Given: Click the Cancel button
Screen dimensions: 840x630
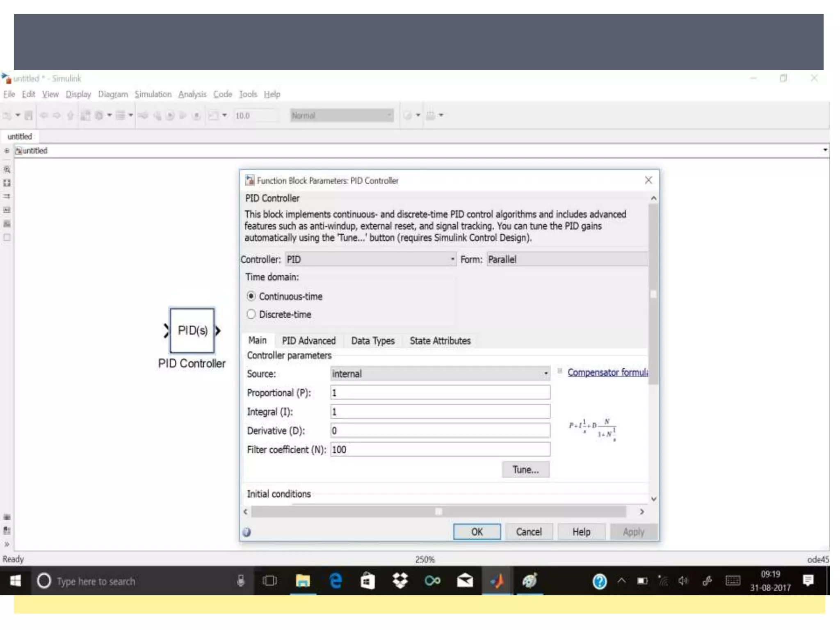Looking at the screenshot, I should pyautogui.click(x=529, y=532).
